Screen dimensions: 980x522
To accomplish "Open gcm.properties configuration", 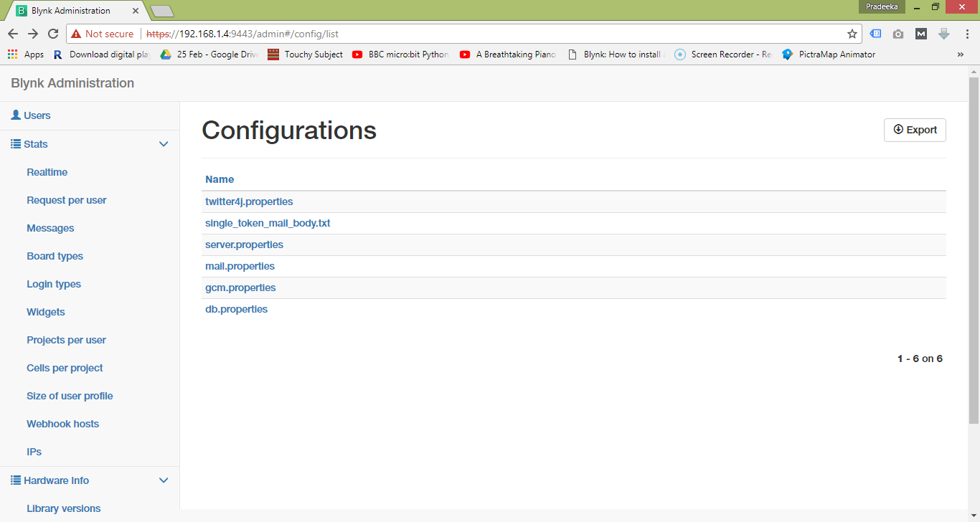I will click(240, 288).
